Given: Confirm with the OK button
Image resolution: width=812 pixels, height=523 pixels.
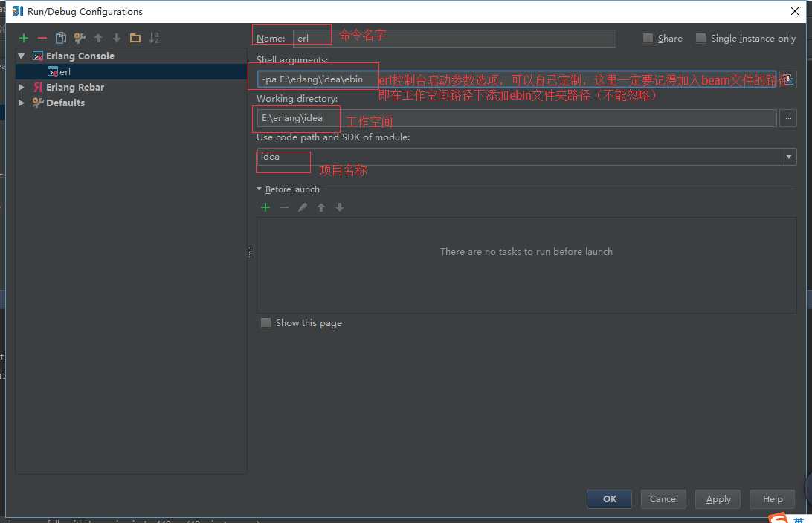Looking at the screenshot, I should pyautogui.click(x=610, y=499).
